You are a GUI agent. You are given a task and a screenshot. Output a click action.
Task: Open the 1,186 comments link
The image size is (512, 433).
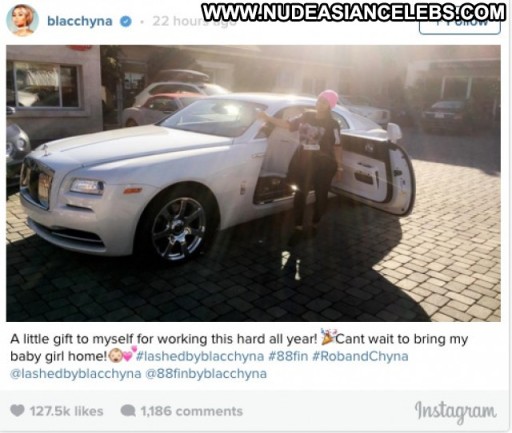191,411
